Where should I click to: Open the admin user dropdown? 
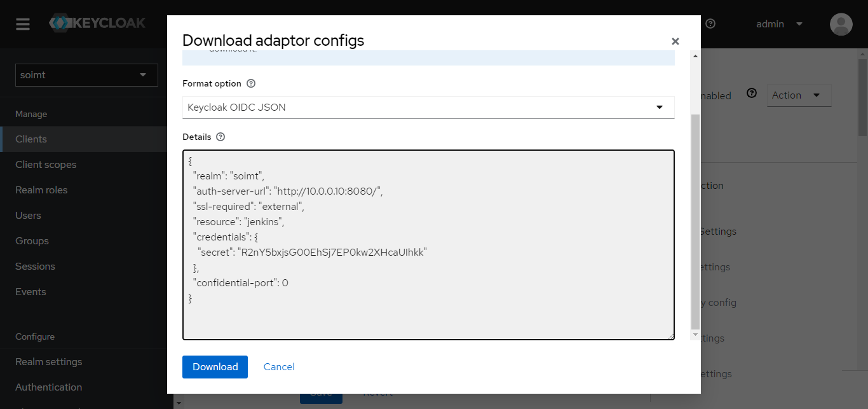coord(779,24)
